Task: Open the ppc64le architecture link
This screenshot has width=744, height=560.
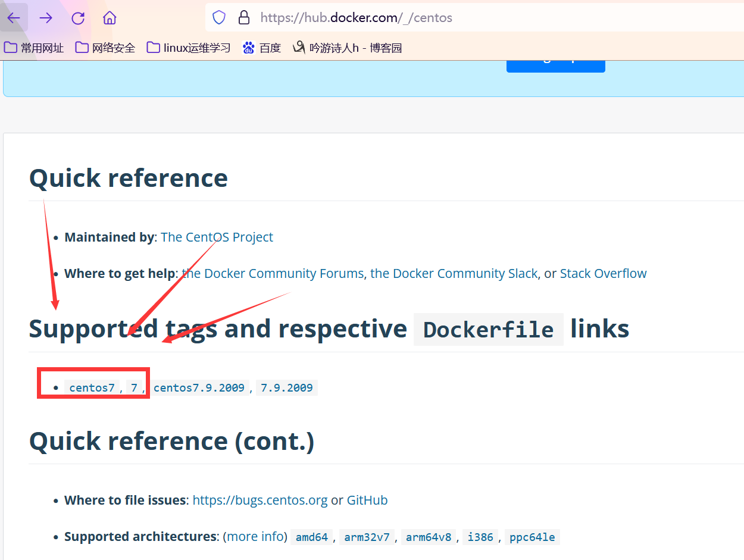Action: coord(532,537)
